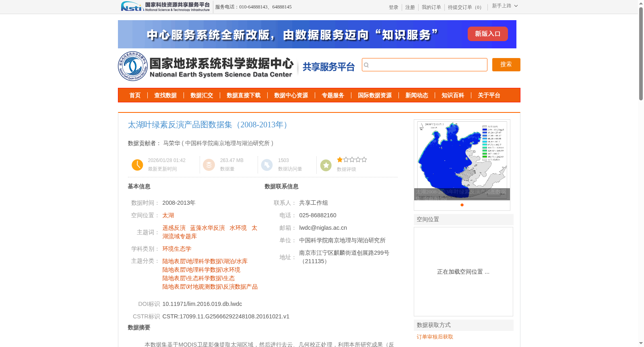Click the 水环境 keyword link
The height and width of the screenshot is (347, 644).
(238, 228)
